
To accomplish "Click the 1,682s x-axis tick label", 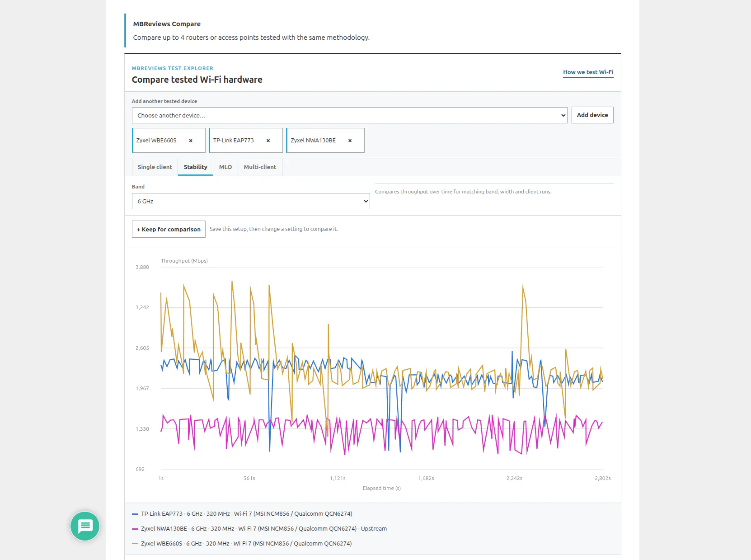I will click(x=426, y=478).
